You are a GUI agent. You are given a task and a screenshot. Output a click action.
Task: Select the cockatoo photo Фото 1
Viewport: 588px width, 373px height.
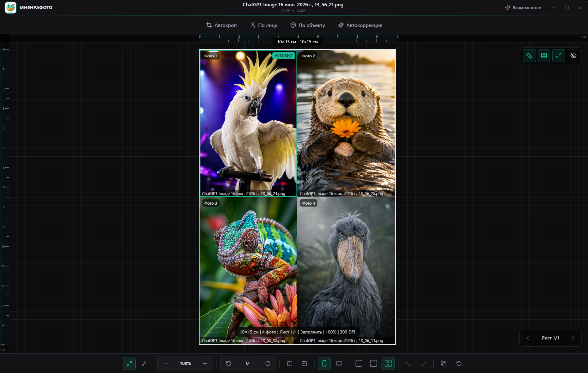[248, 123]
